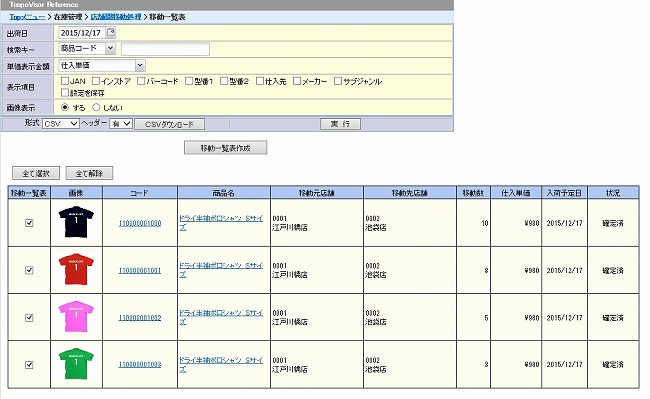Enable the JAN display checkbox

pos(65,81)
